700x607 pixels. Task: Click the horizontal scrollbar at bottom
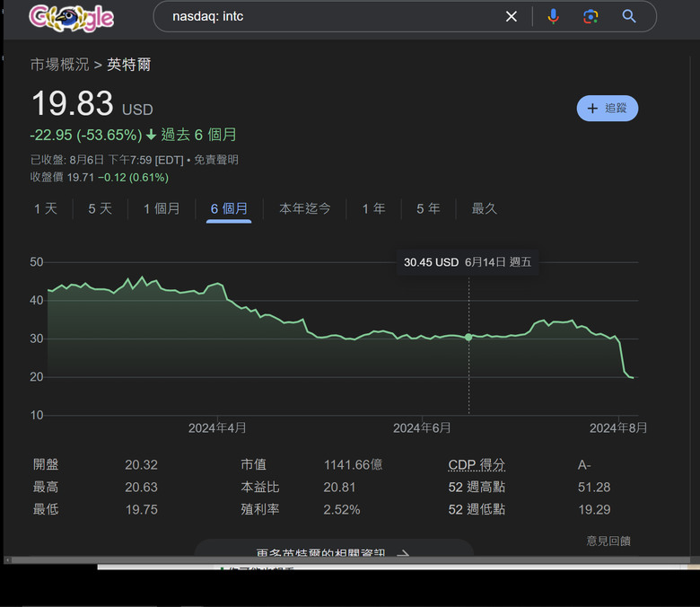350,559
